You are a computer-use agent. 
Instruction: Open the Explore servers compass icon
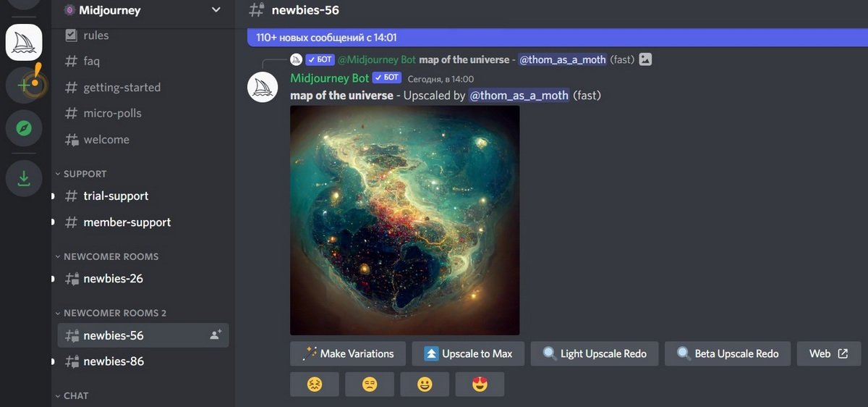click(x=24, y=128)
